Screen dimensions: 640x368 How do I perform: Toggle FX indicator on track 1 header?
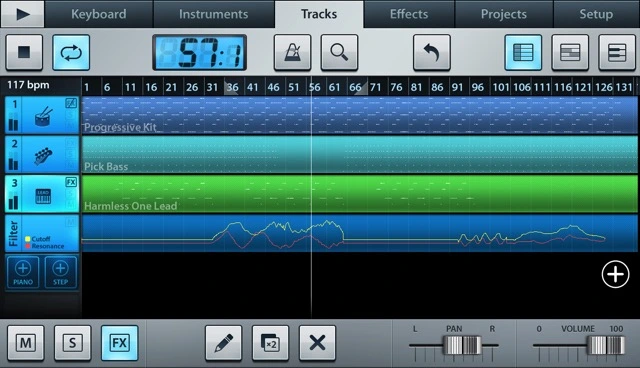[71, 103]
